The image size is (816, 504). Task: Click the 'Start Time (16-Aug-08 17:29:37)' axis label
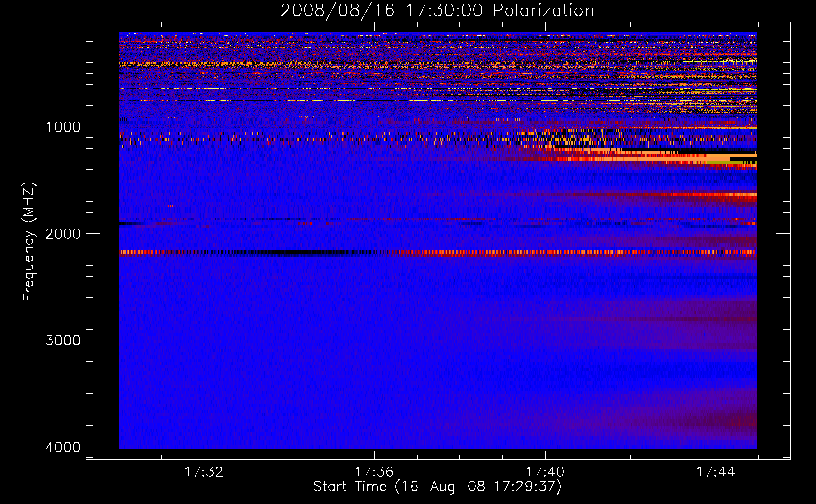[437, 487]
